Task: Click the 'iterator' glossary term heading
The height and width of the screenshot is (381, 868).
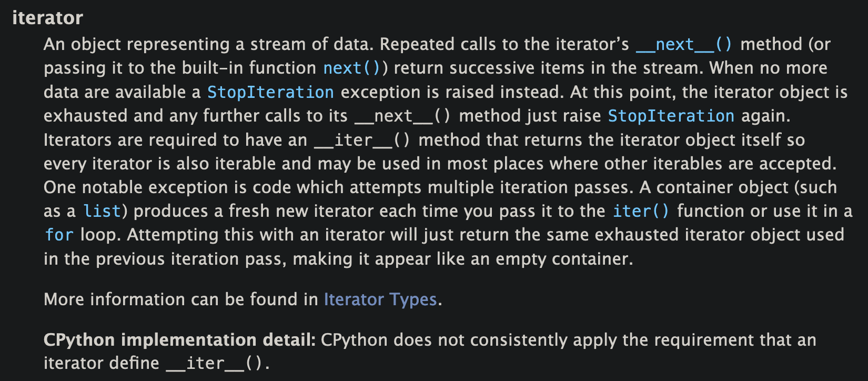Action: tap(47, 18)
